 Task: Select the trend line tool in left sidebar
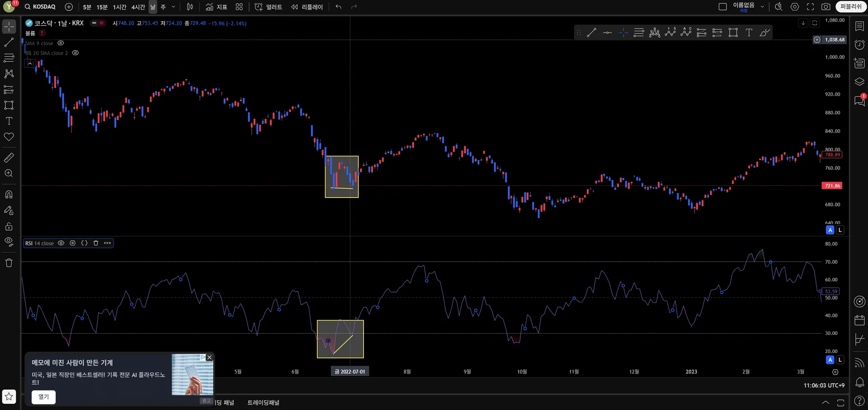9,42
